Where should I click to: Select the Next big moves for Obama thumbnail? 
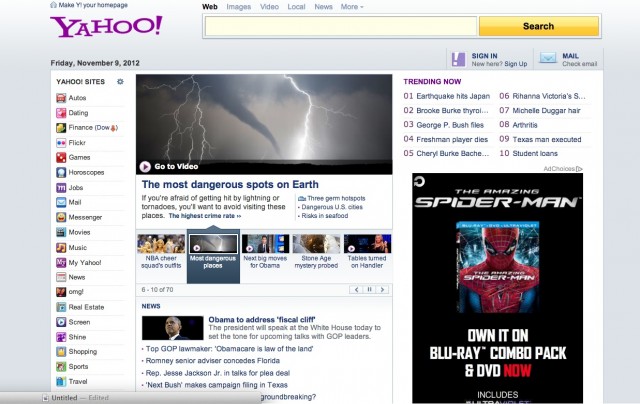point(265,244)
